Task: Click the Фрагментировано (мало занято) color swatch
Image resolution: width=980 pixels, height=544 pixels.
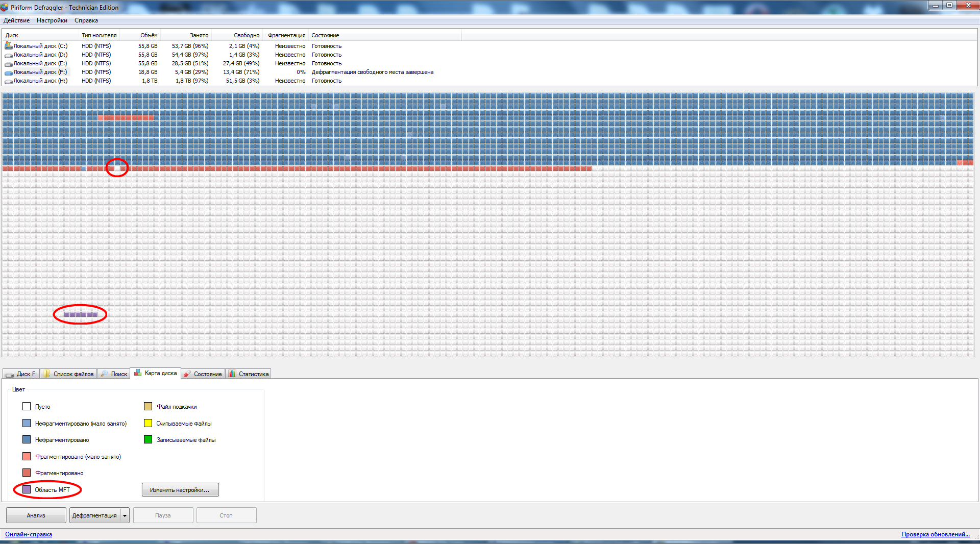Action: pos(27,456)
